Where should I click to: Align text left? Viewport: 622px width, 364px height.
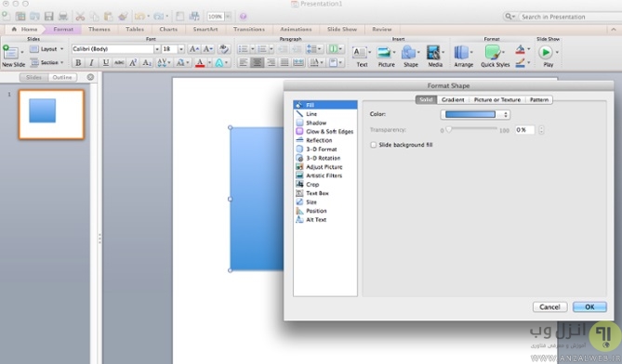(244, 62)
